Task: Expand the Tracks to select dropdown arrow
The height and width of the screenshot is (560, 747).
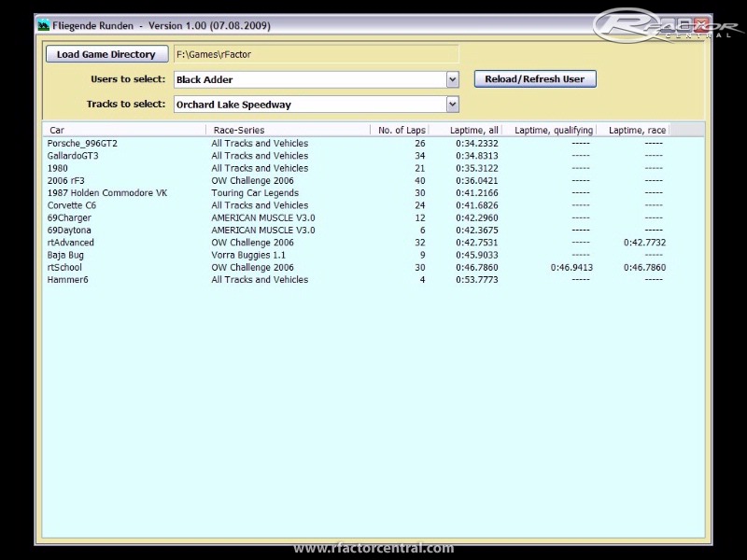Action: coord(453,105)
